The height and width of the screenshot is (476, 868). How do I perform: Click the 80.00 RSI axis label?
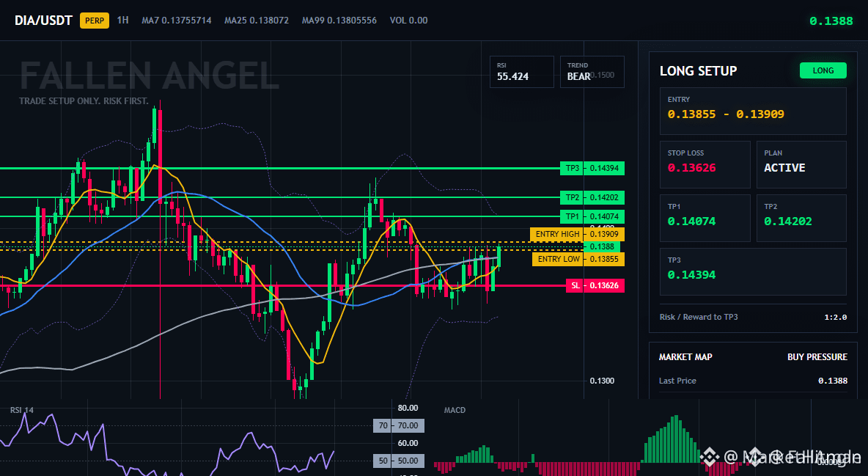coord(408,408)
